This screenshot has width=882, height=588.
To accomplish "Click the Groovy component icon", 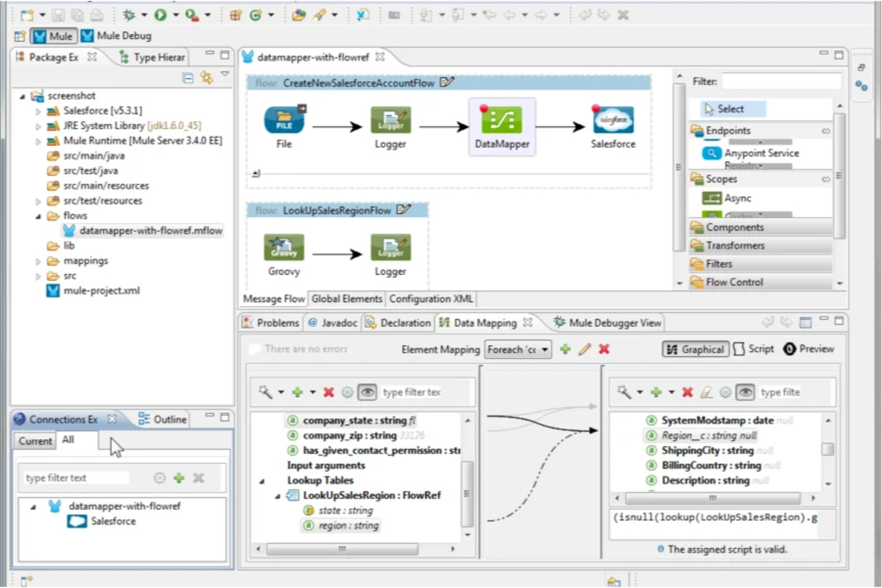I will click(x=284, y=247).
